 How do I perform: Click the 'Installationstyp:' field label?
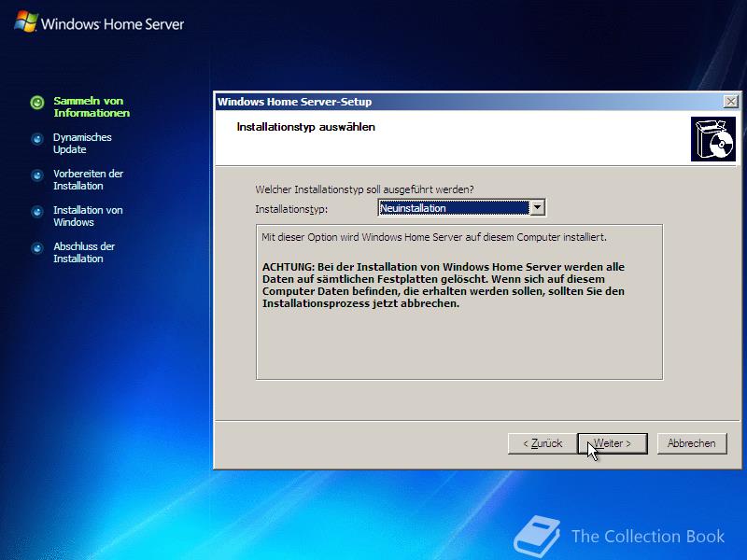coord(291,209)
